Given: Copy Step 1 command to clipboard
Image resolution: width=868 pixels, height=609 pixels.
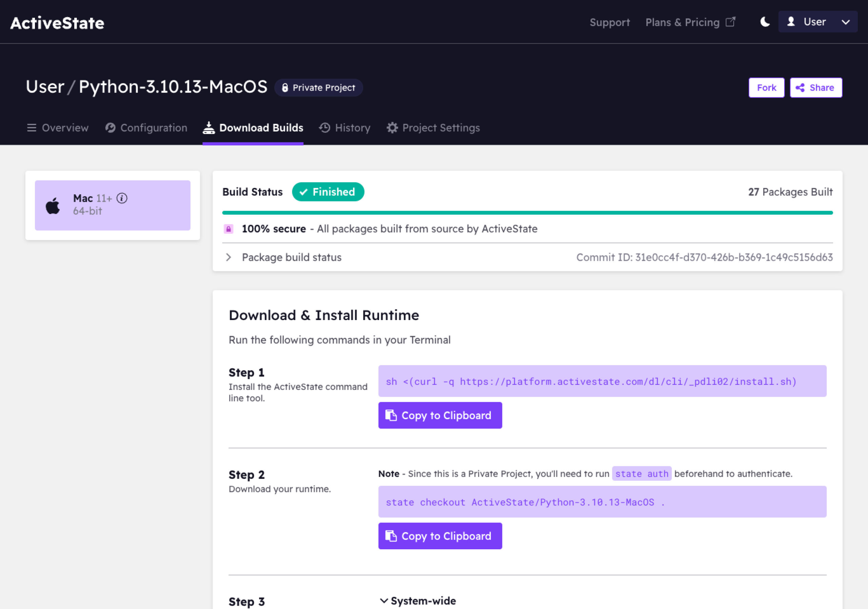Looking at the screenshot, I should pyautogui.click(x=440, y=415).
